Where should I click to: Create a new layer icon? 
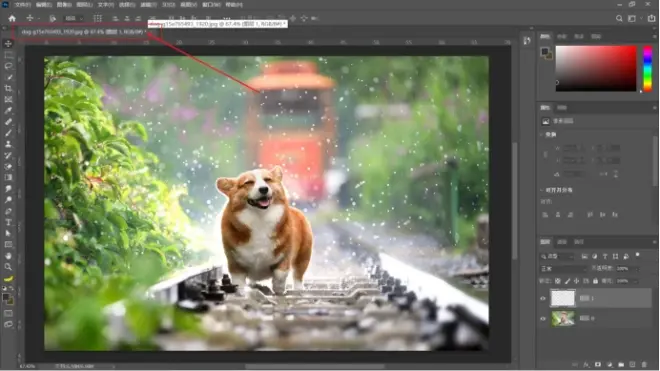(x=632, y=365)
